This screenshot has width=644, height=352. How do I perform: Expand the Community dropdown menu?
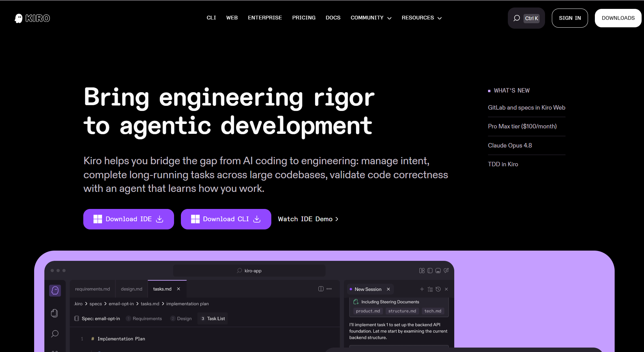[371, 18]
